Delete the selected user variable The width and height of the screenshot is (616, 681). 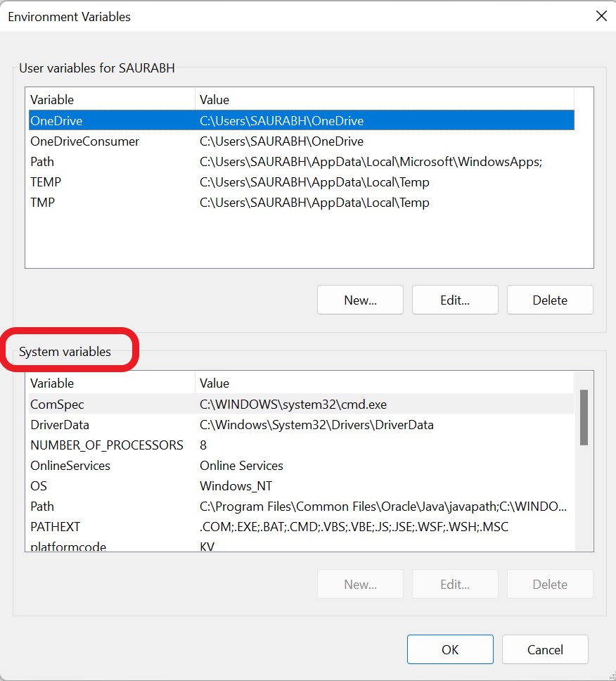[x=550, y=300]
